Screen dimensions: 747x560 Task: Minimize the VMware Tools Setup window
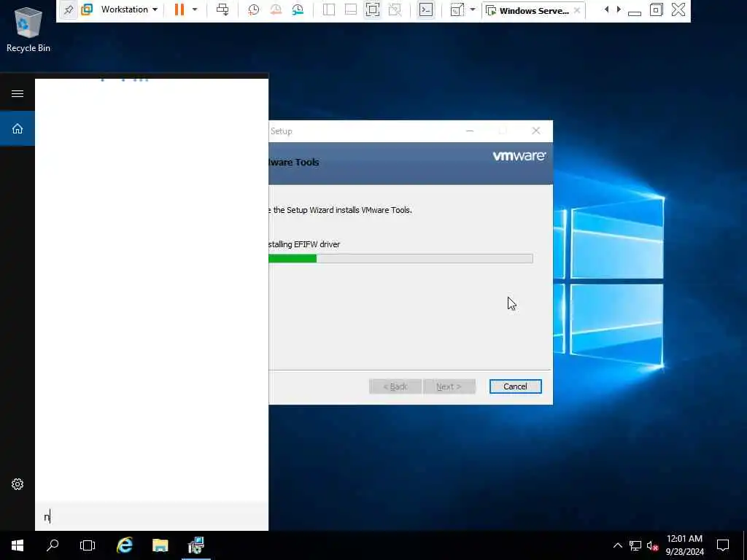point(470,131)
